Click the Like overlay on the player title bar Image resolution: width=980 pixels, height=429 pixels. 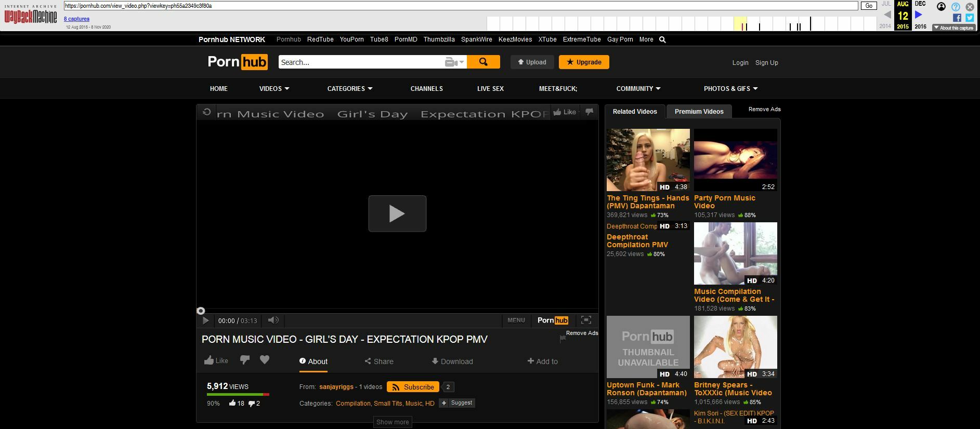565,112
